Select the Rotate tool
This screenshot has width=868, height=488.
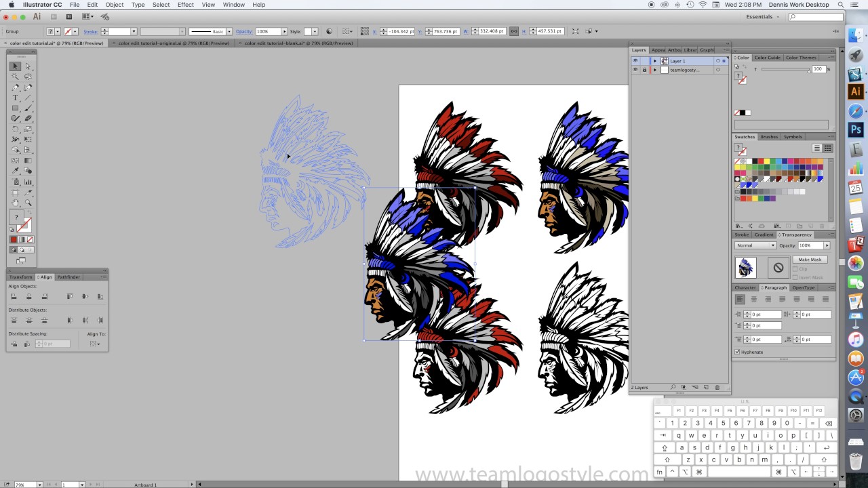click(x=15, y=129)
